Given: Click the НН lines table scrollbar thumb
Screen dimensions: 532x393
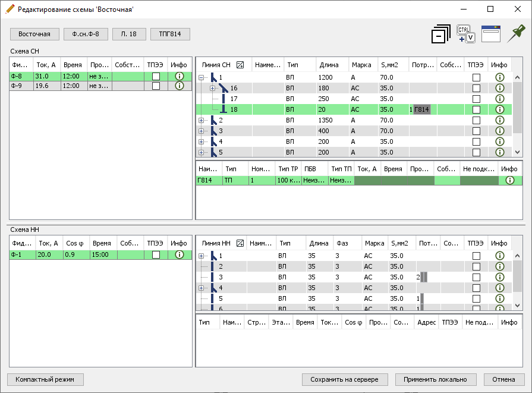Looking at the screenshot, I should point(517,276).
